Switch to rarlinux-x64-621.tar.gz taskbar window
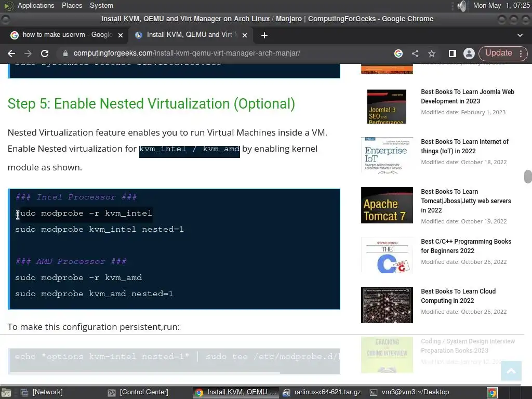 click(322, 392)
